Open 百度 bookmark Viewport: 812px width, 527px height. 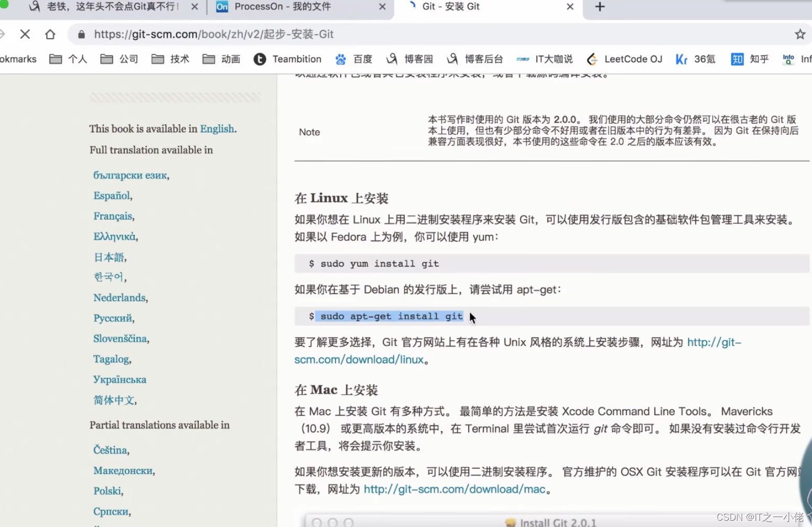pos(353,59)
